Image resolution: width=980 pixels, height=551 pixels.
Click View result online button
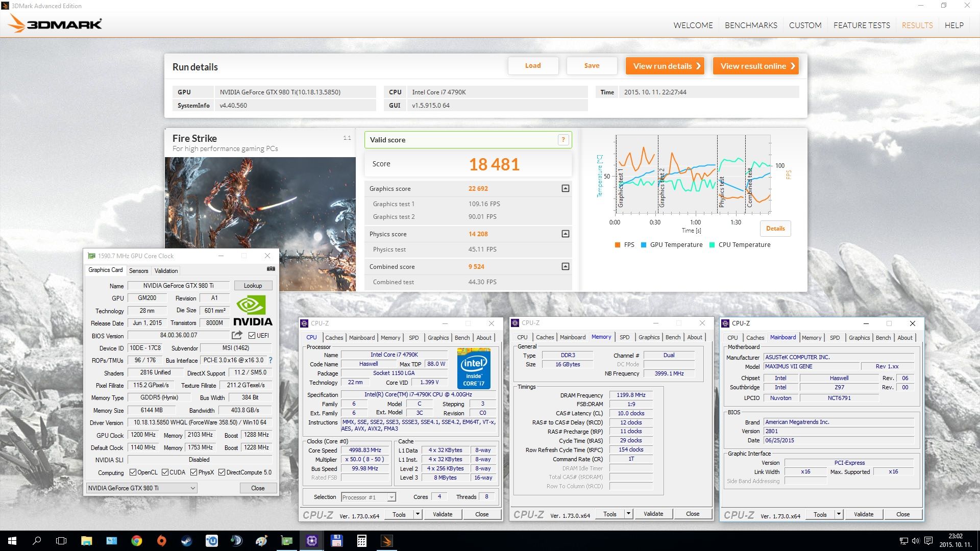[756, 66]
